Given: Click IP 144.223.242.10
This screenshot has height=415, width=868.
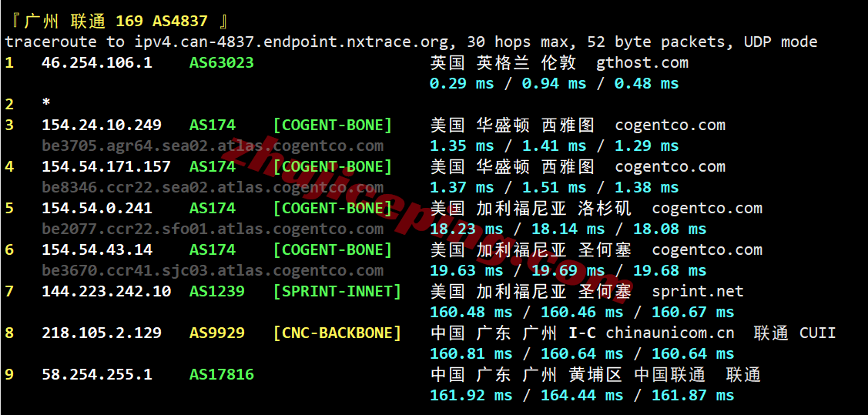Looking at the screenshot, I should [106, 291].
